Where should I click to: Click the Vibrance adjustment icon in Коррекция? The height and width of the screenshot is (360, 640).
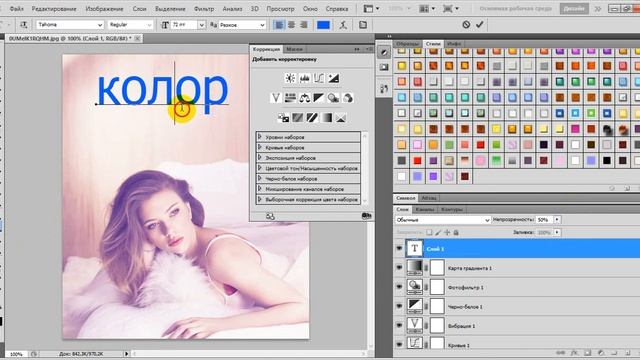276,98
